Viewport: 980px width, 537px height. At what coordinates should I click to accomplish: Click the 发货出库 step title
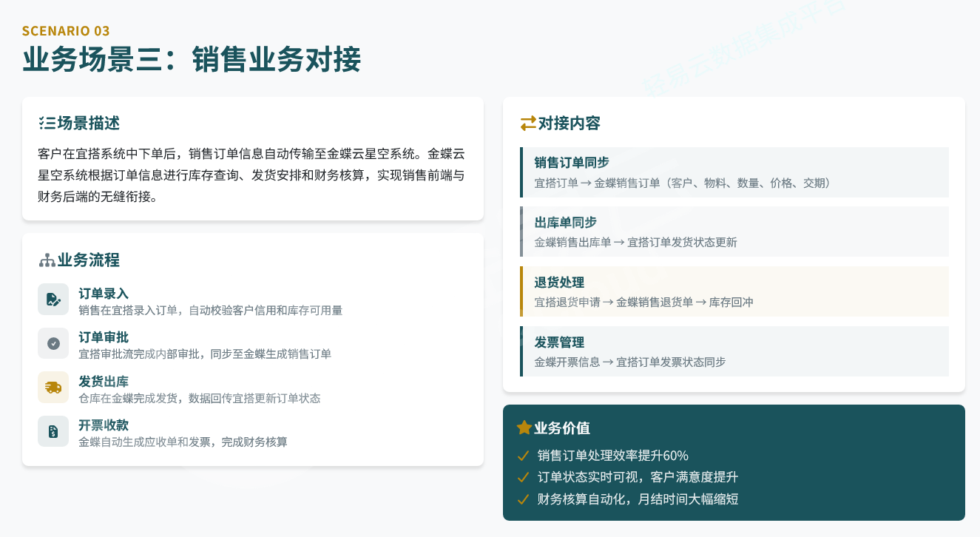coord(104,382)
